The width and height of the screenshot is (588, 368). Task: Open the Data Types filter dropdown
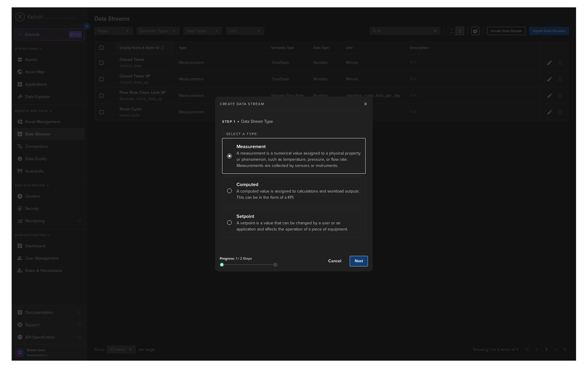pos(202,31)
